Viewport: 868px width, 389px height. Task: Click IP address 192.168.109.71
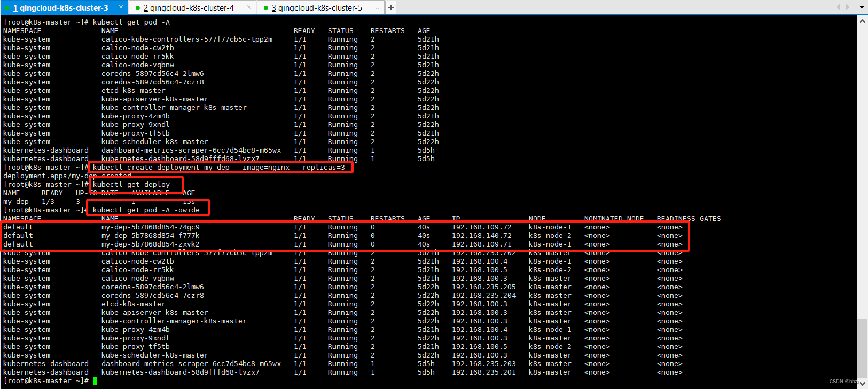482,244
